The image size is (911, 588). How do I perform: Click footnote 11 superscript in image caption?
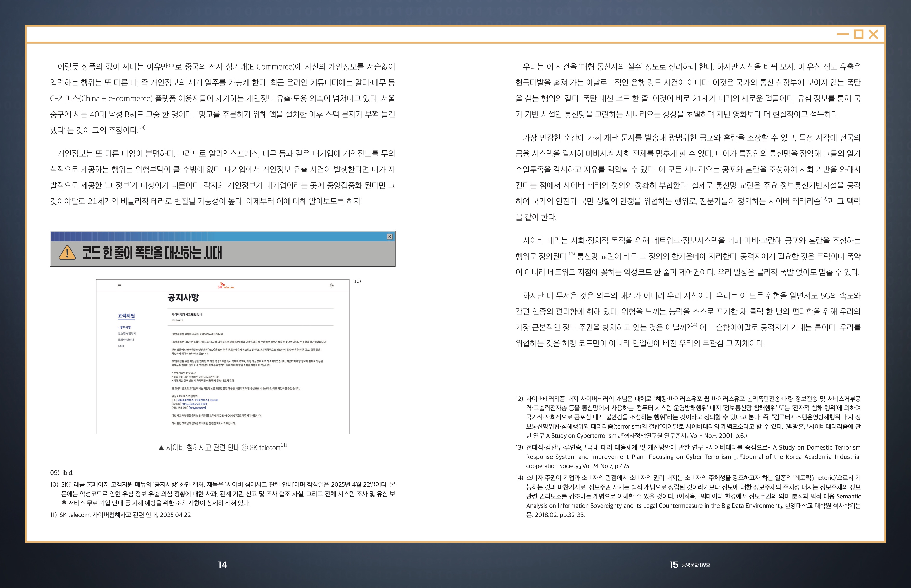pyautogui.click(x=284, y=445)
